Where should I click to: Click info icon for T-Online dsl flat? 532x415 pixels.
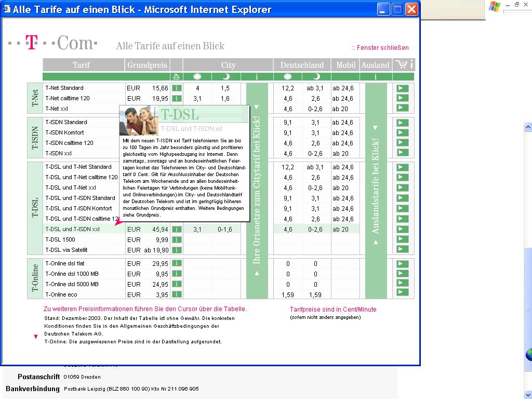177,263
